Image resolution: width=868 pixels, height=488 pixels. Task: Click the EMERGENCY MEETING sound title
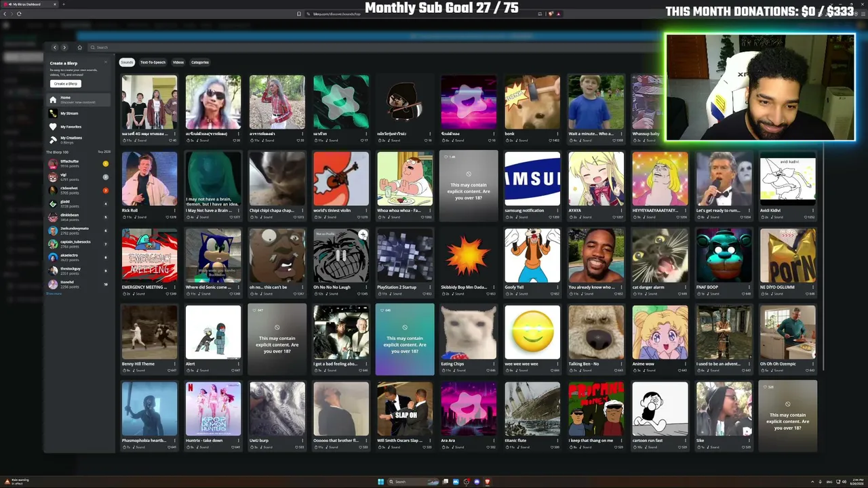144,287
